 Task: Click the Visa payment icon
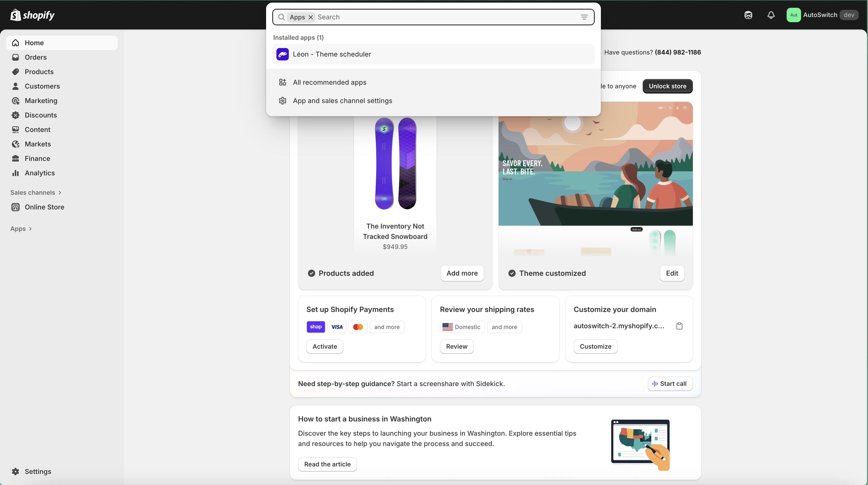pos(337,327)
